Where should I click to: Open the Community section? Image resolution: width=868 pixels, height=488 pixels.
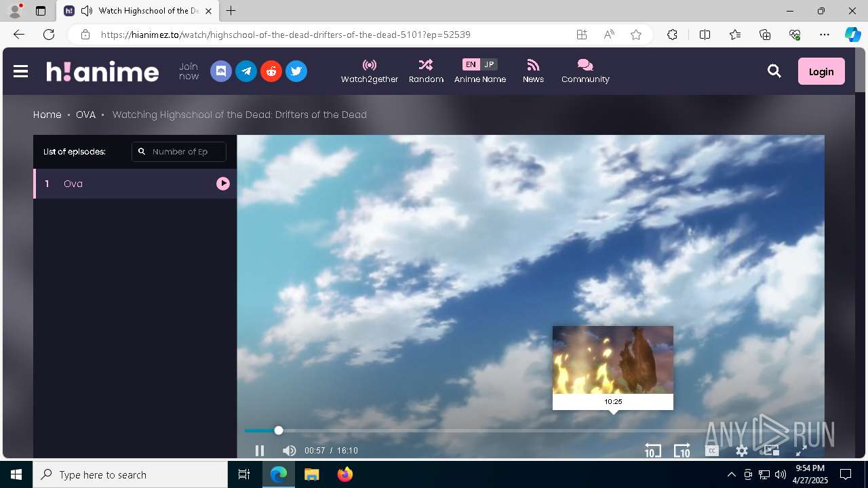pyautogui.click(x=585, y=71)
